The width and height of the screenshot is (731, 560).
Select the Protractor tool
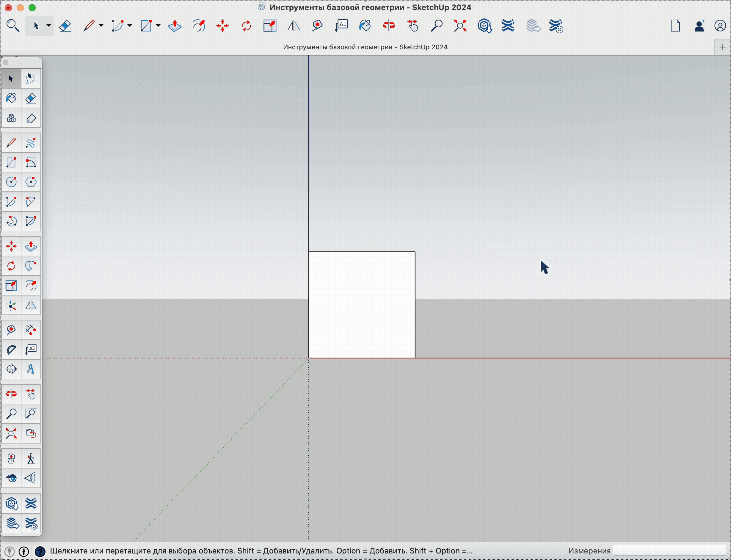[11, 350]
